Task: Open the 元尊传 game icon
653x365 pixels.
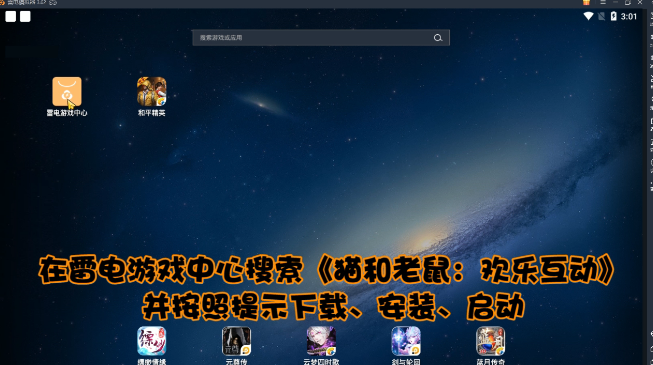Action: [x=236, y=341]
